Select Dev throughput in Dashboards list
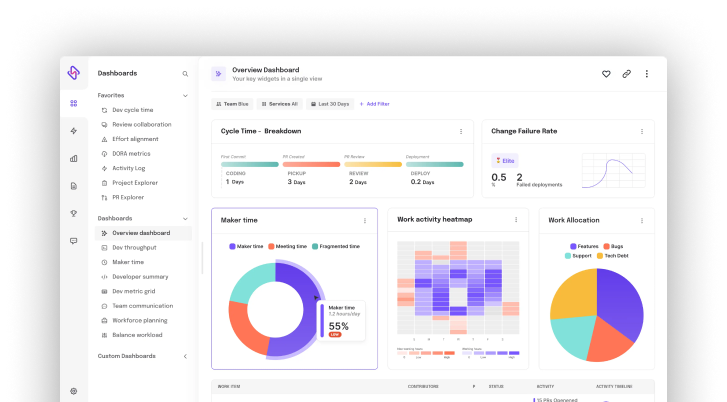This screenshot has width=727, height=402. pyautogui.click(x=133, y=247)
